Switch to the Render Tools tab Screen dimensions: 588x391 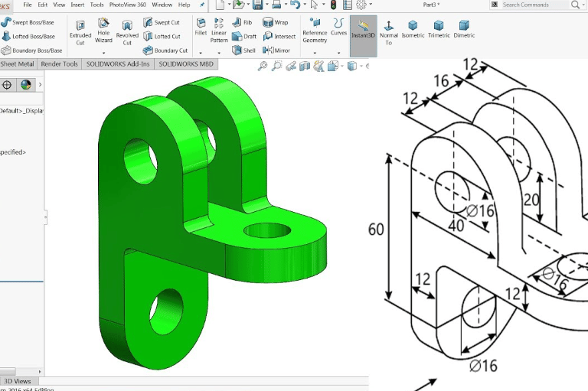click(59, 64)
